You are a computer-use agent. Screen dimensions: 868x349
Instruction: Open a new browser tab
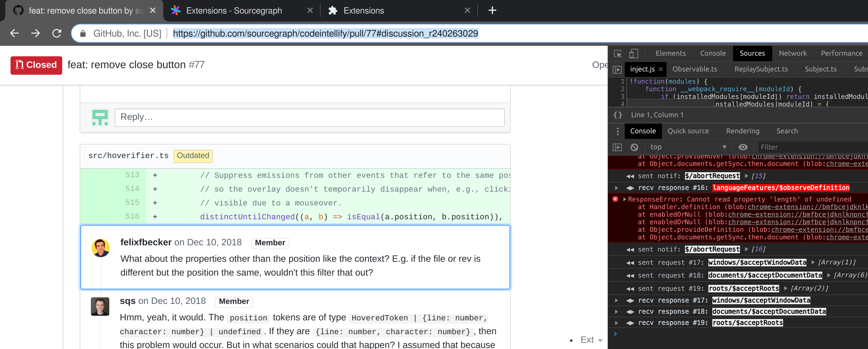pyautogui.click(x=492, y=11)
